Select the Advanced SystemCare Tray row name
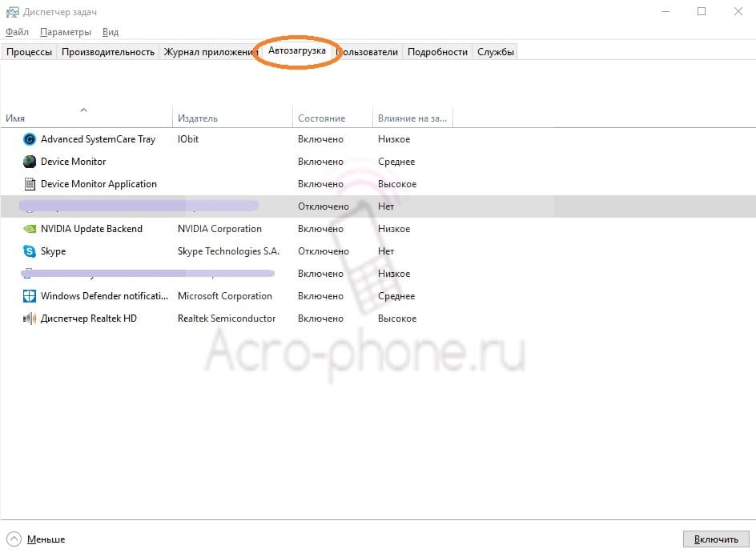Viewport: 756px width, 557px height. 98,139
